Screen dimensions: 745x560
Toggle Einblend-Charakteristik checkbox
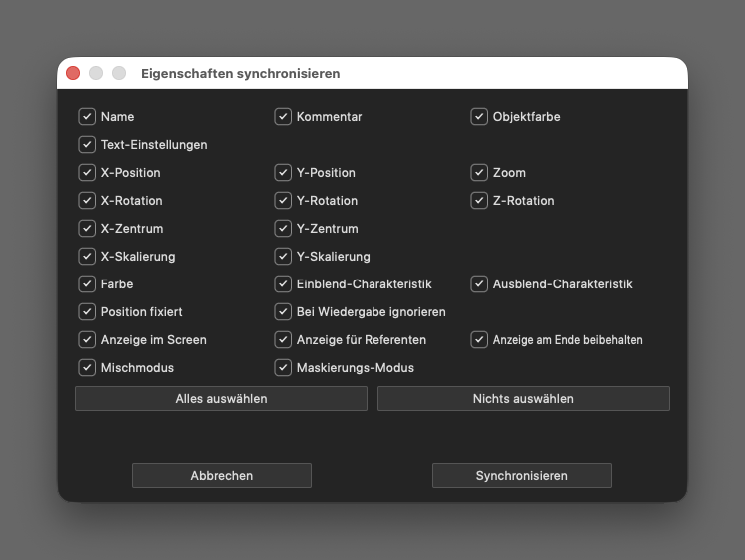point(283,284)
